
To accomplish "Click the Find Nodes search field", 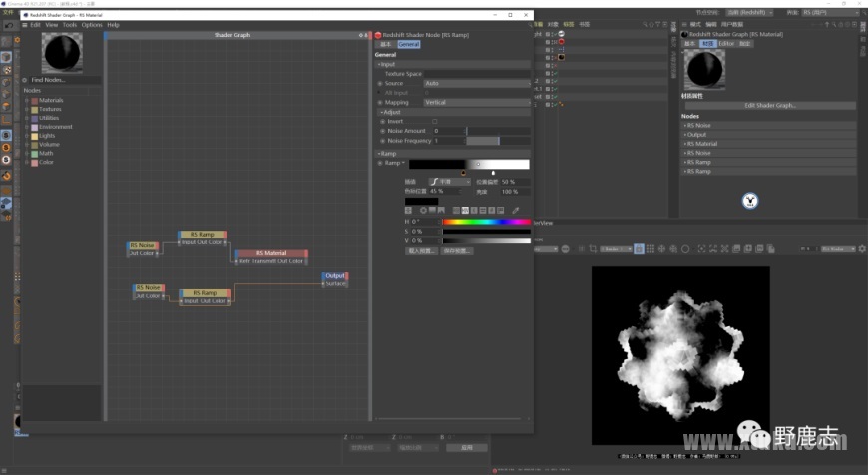I will tap(65, 80).
